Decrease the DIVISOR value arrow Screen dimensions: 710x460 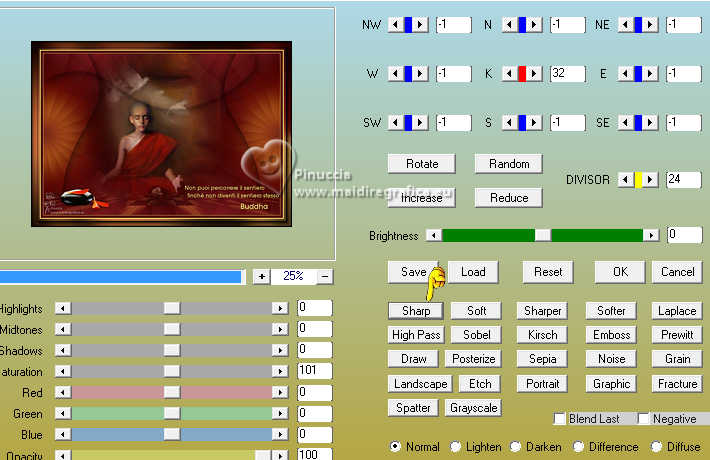(626, 180)
